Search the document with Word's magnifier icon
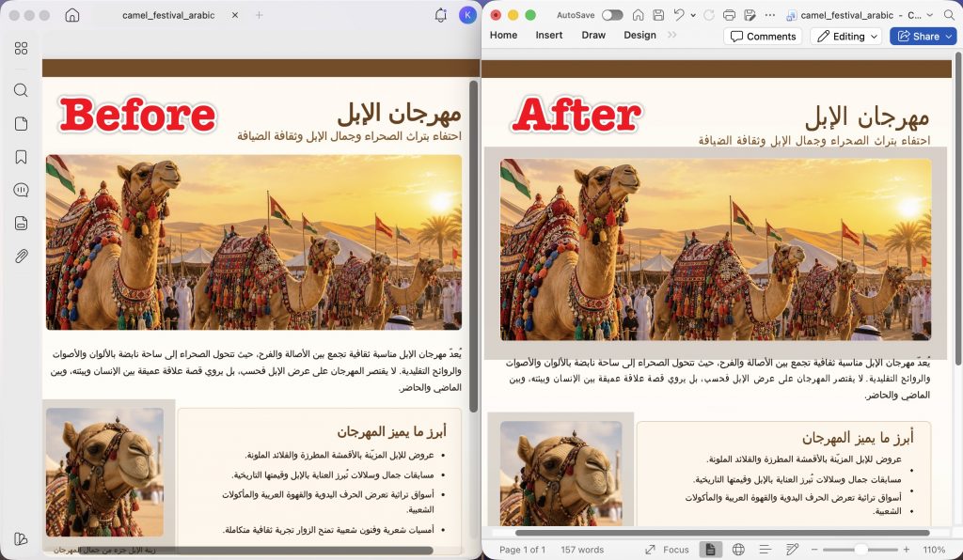 [x=949, y=15]
